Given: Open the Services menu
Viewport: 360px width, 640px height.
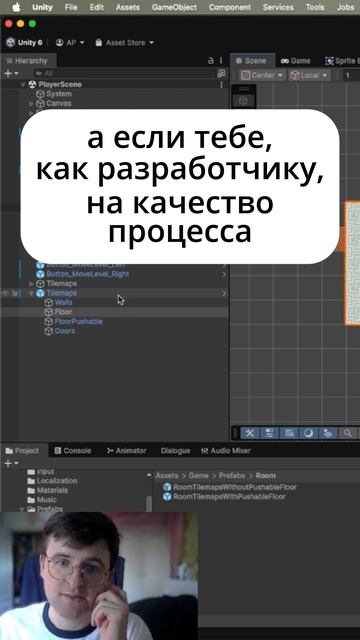Looking at the screenshot, I should coord(278,7).
